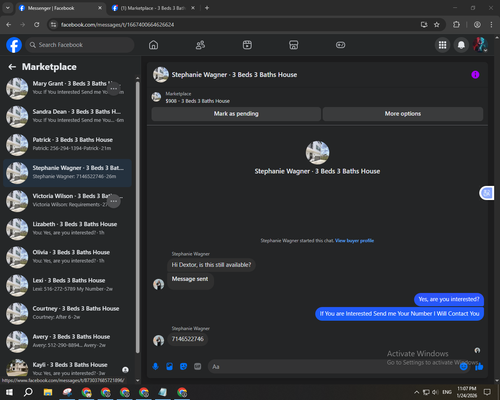Open the Marketplace icon in top navigation
This screenshot has height=400, width=500.
(x=294, y=45)
